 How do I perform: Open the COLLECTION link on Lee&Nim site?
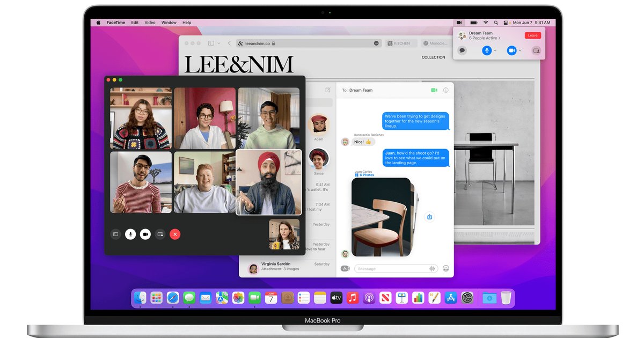(433, 57)
